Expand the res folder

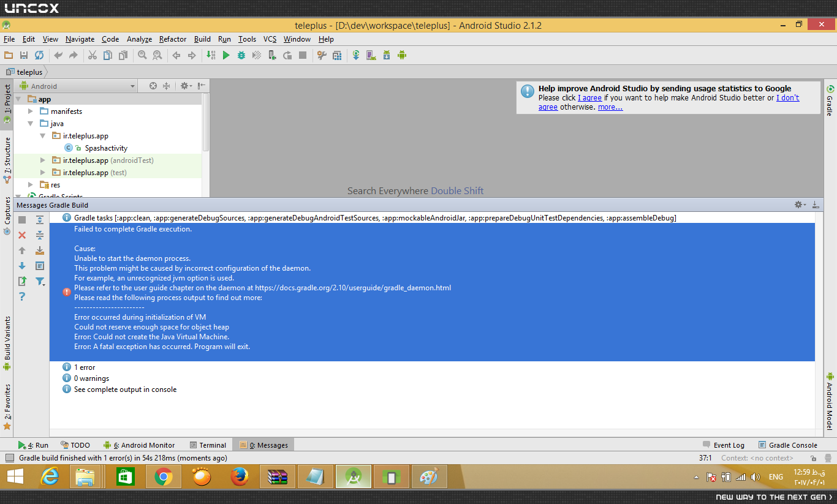(31, 185)
